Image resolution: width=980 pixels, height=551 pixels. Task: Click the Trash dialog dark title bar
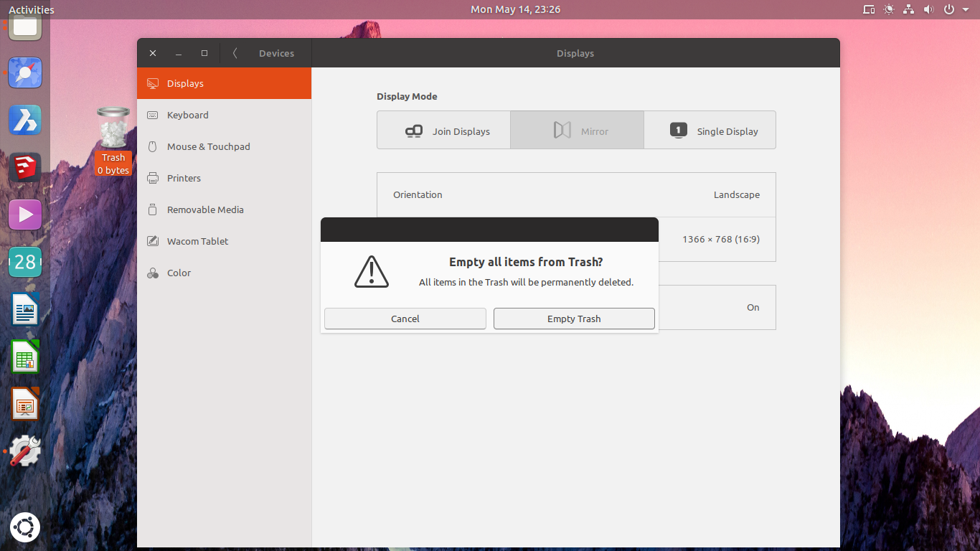(489, 230)
